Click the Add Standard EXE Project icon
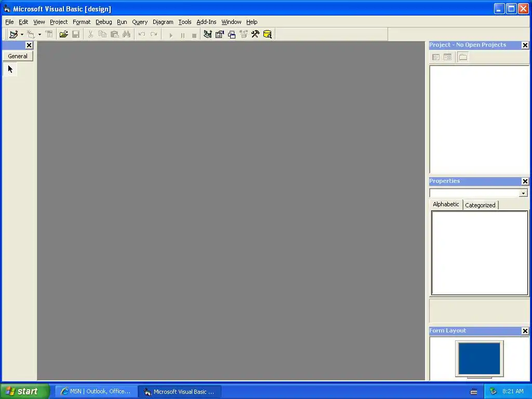Viewport: 532px width, 399px height. [14, 34]
